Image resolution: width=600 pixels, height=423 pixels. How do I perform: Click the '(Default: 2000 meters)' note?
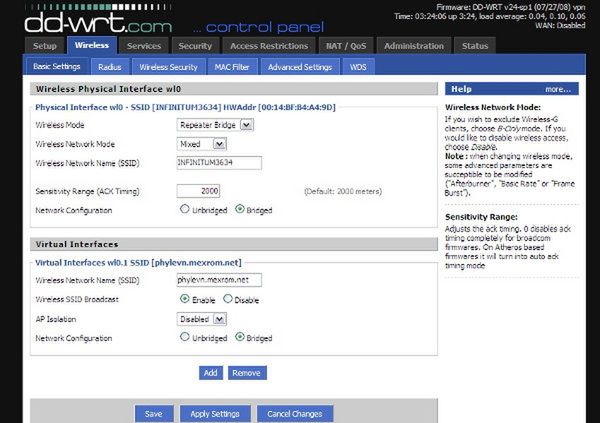343,191
